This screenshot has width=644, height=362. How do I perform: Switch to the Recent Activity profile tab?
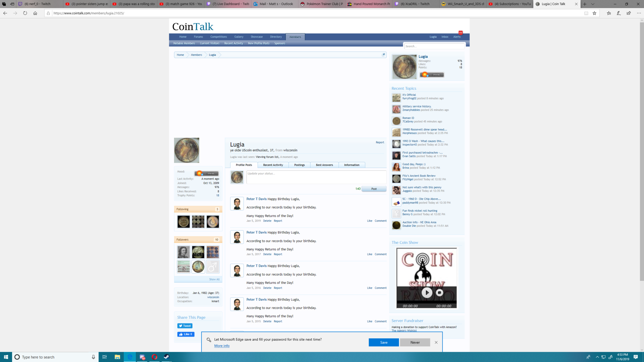tap(273, 165)
